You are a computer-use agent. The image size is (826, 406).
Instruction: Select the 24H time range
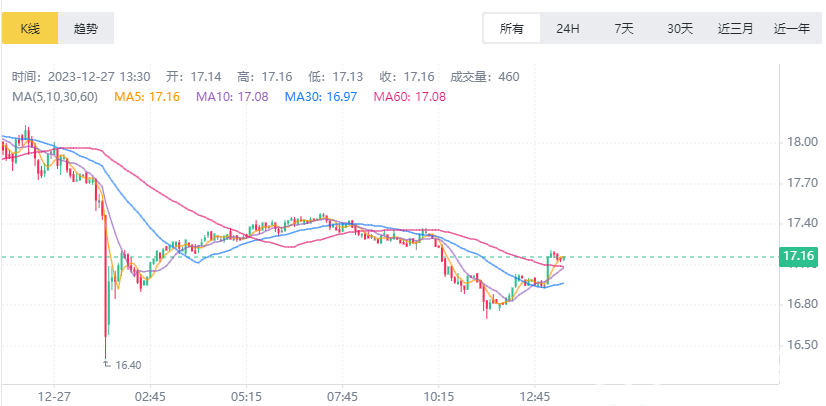[x=568, y=28]
